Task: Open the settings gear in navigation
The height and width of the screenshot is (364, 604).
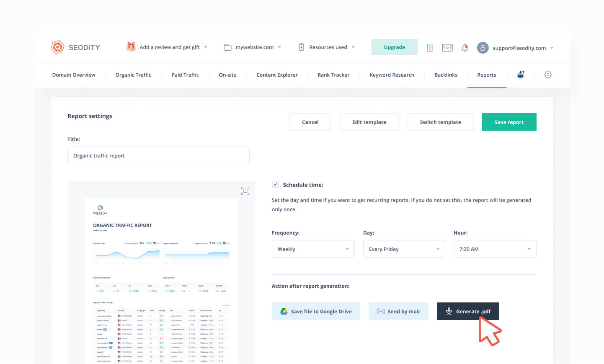Action: (x=548, y=75)
